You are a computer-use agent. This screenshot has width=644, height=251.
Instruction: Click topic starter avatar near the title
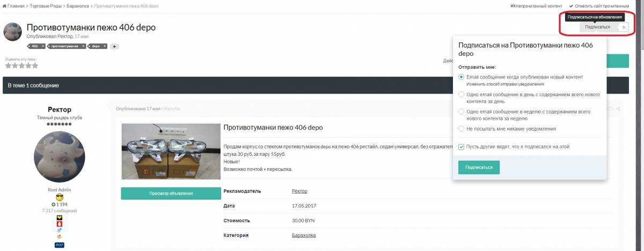(12, 32)
